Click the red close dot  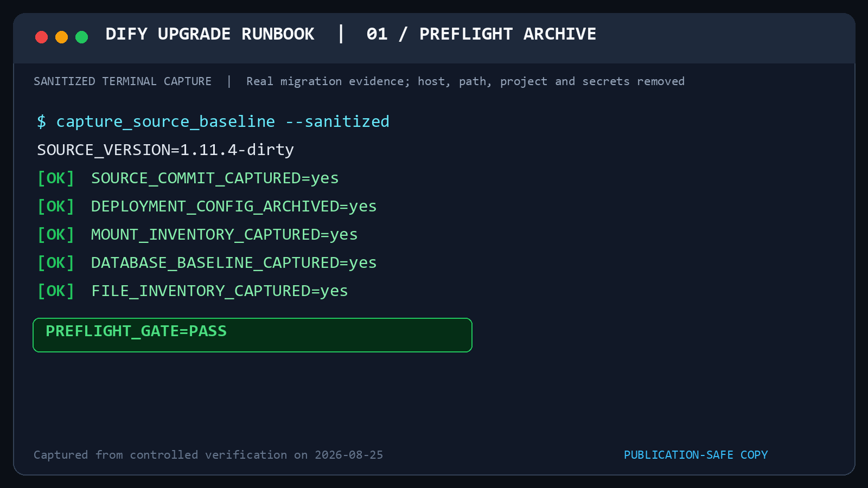tap(41, 37)
